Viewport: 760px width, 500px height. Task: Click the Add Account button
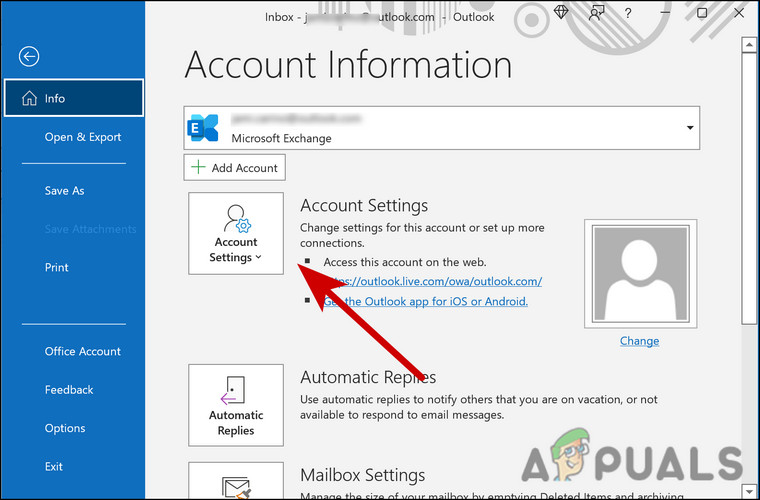click(x=235, y=168)
